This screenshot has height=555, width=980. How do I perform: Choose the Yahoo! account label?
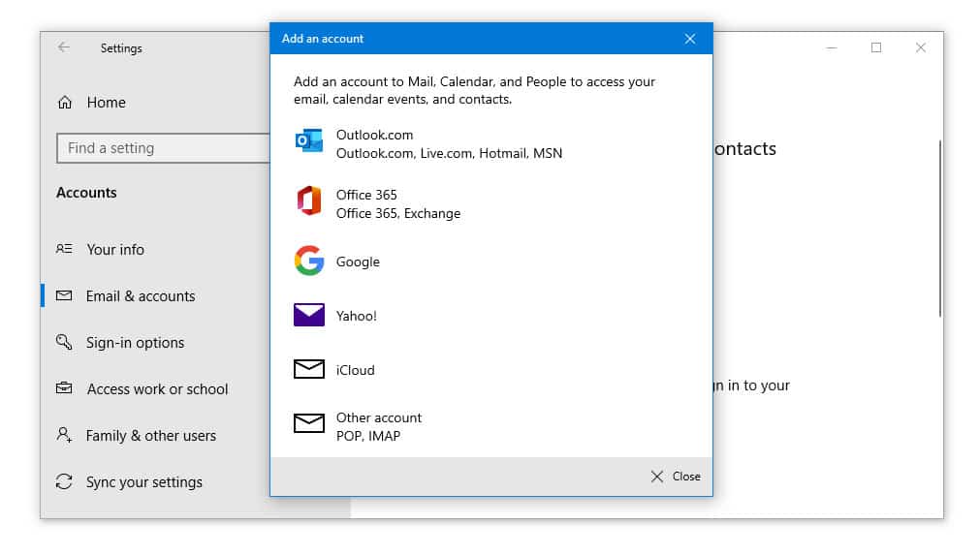(x=357, y=316)
